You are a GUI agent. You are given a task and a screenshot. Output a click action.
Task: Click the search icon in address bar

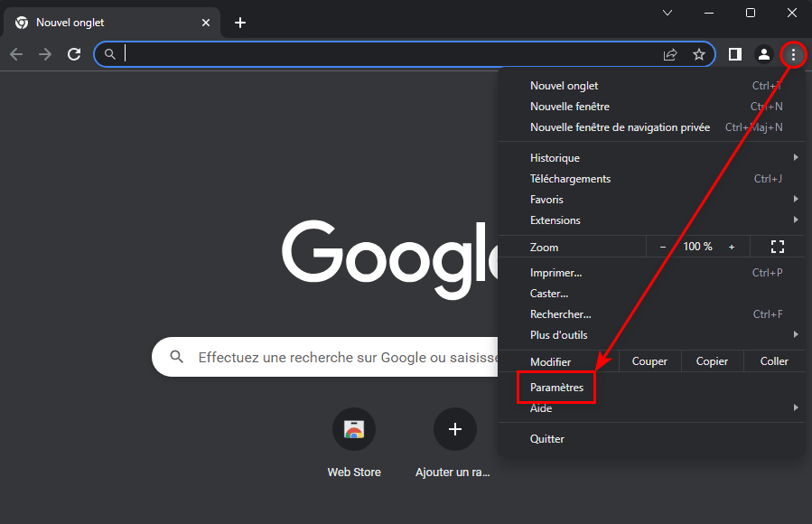tap(110, 54)
